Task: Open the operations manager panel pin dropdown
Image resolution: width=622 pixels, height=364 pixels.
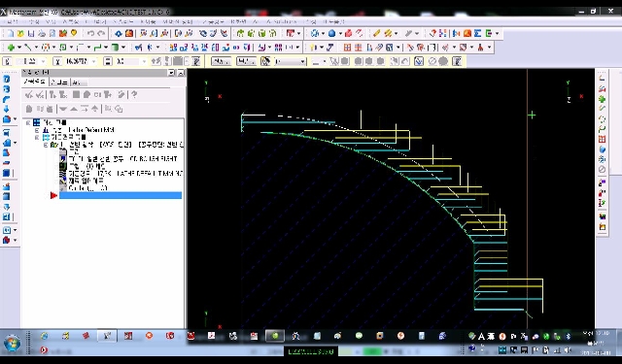Action: (x=171, y=73)
